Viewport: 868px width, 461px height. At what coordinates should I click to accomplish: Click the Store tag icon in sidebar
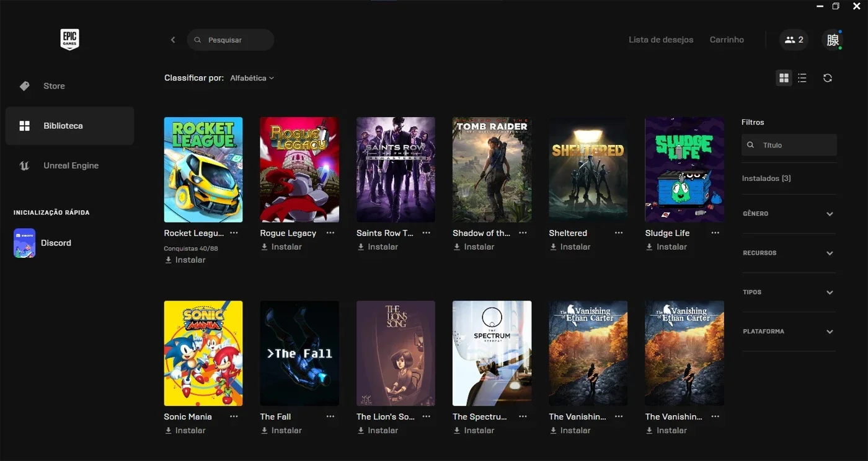(24, 86)
